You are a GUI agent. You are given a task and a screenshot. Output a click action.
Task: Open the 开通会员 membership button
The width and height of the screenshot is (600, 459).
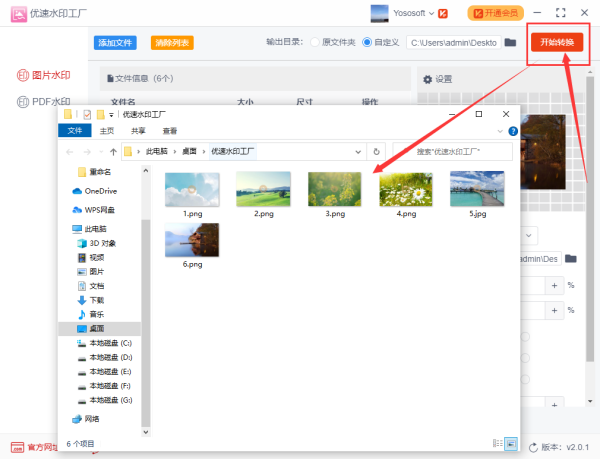[x=496, y=13]
